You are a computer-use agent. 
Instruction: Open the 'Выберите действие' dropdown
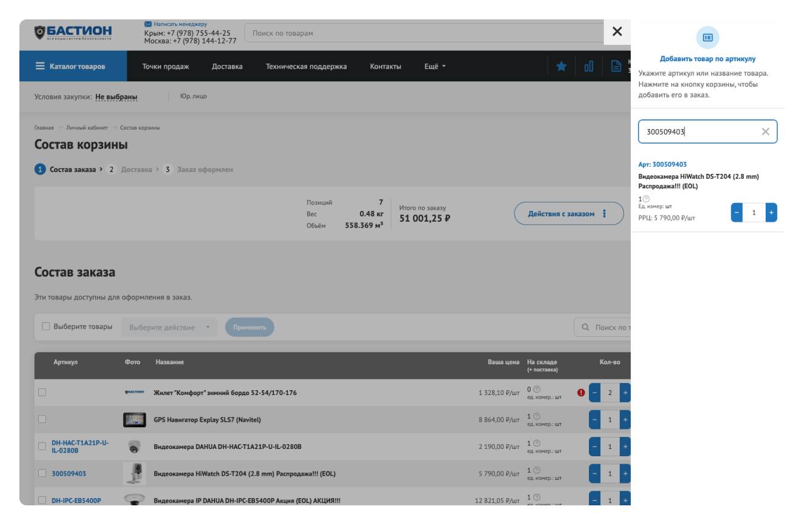[x=169, y=327]
